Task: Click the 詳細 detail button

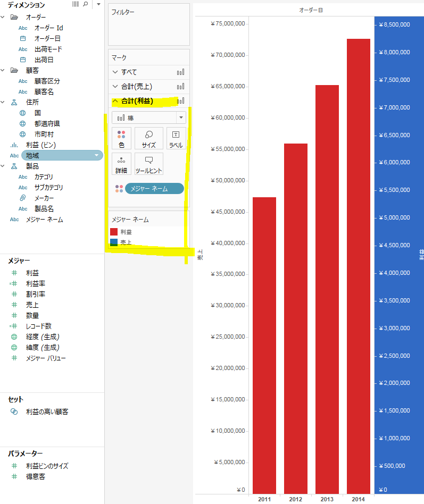Action: [x=122, y=164]
